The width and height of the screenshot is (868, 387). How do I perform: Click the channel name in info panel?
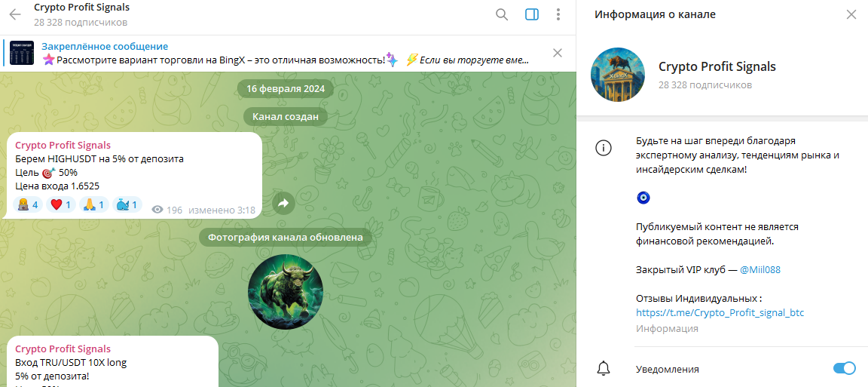pos(717,67)
